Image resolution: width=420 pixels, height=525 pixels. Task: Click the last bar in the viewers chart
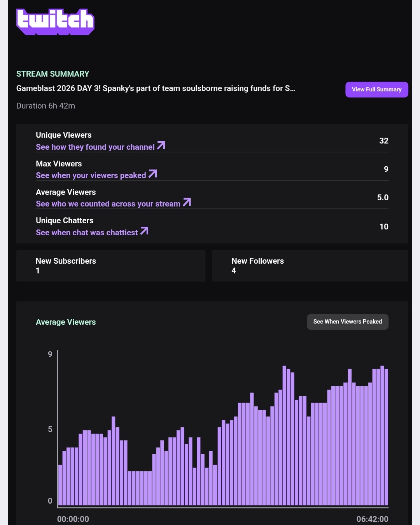coord(386,437)
